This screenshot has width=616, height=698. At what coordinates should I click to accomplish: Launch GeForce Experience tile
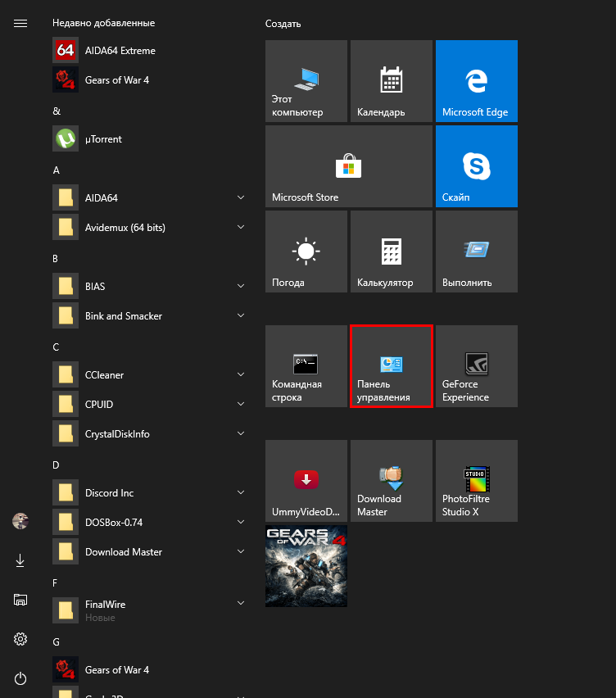[477, 366]
